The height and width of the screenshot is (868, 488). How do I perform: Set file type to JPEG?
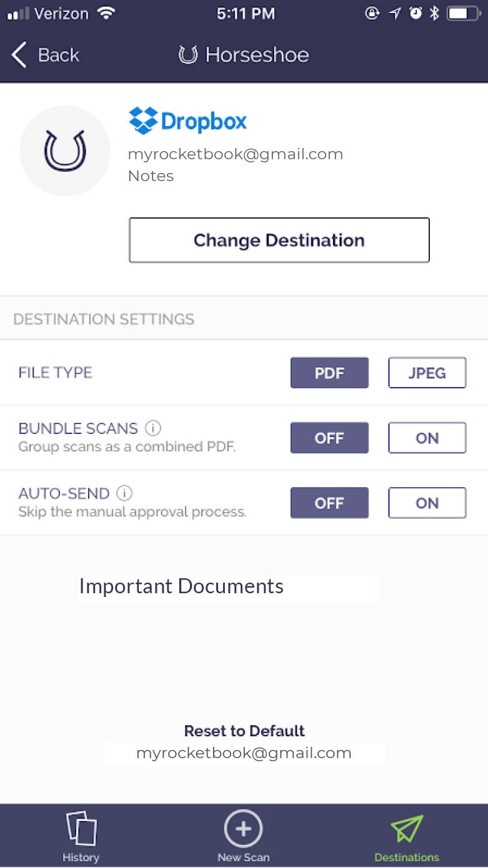(x=427, y=373)
